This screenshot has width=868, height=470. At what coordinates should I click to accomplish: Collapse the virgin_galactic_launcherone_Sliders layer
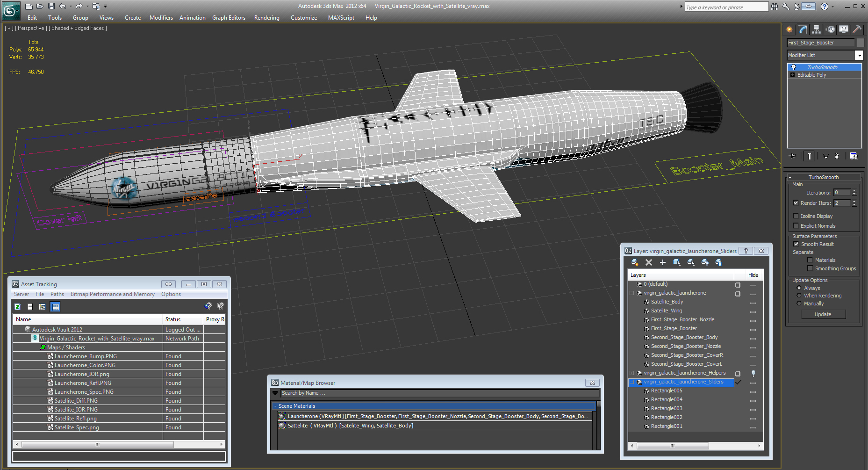tap(632, 382)
